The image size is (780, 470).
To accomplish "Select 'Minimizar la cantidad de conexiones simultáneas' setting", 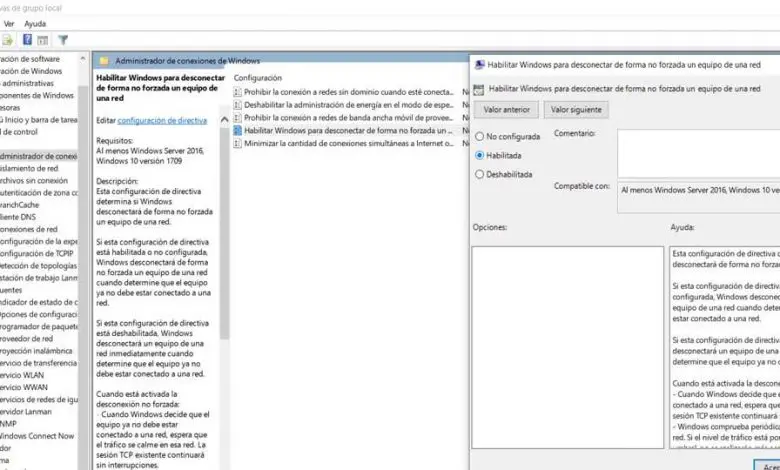I will point(349,144).
